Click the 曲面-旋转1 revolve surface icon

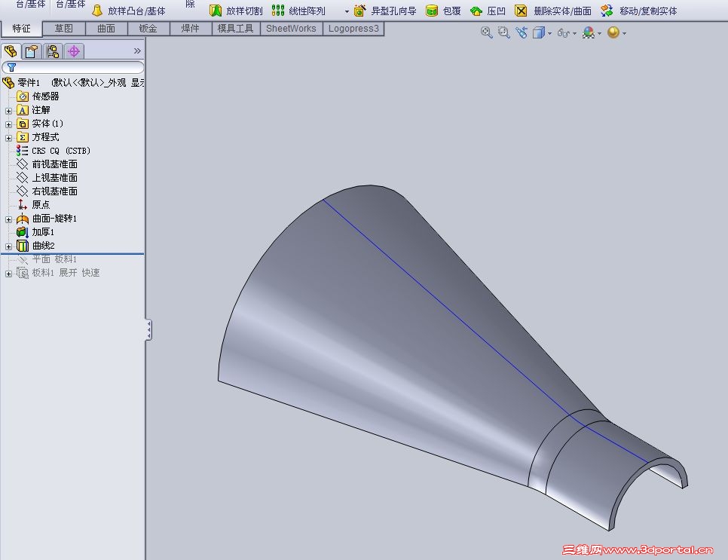click(x=23, y=219)
